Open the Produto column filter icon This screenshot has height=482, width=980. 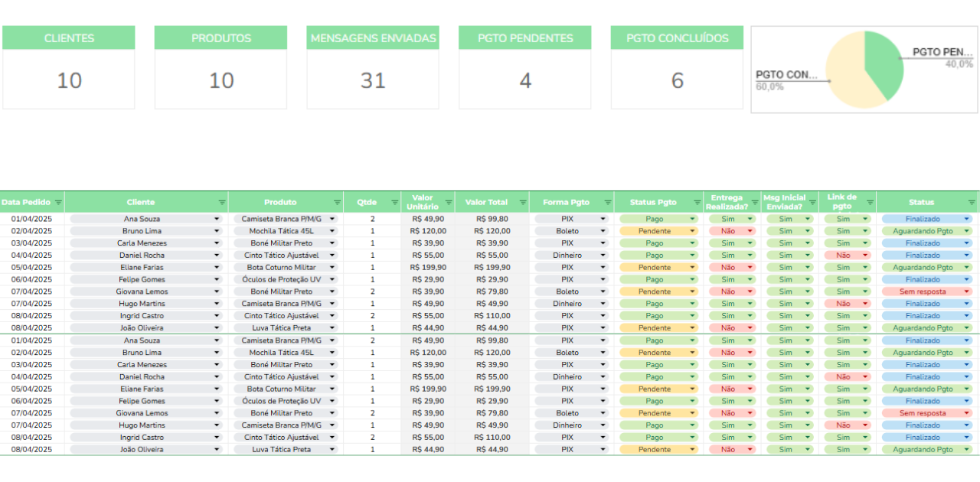point(337,203)
